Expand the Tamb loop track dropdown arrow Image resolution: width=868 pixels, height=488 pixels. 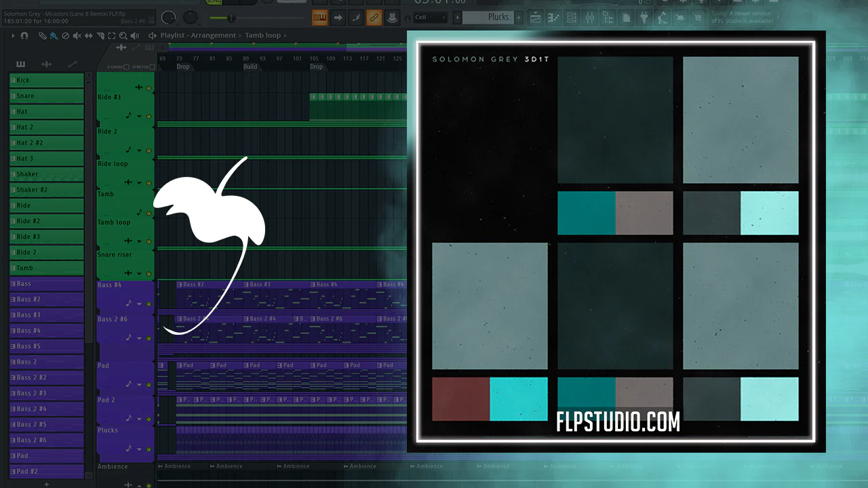140,241
